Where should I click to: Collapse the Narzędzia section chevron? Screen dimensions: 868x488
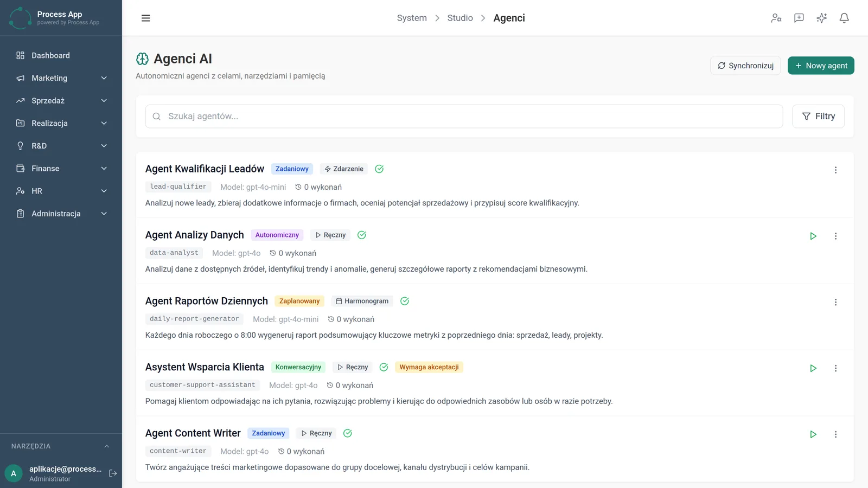point(106,446)
